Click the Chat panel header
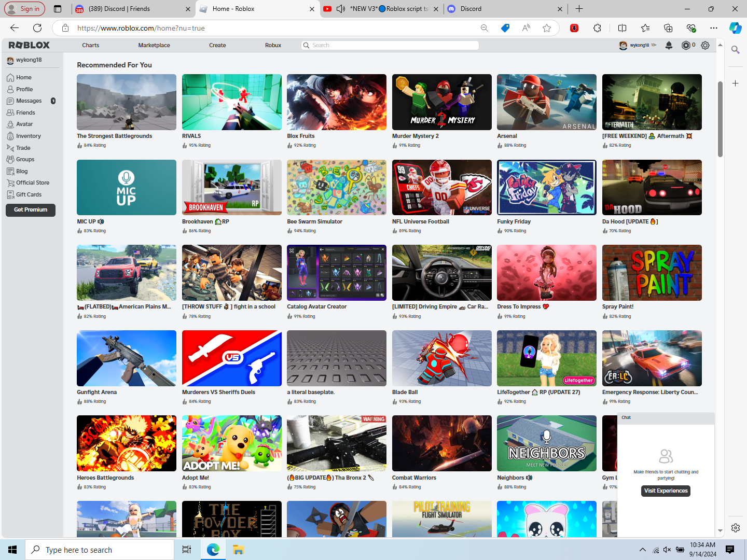Screen dimensions: 747x560 [666, 418]
